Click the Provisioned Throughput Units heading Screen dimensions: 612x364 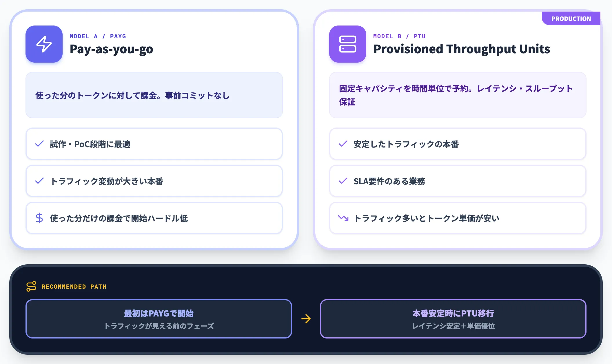click(x=462, y=49)
